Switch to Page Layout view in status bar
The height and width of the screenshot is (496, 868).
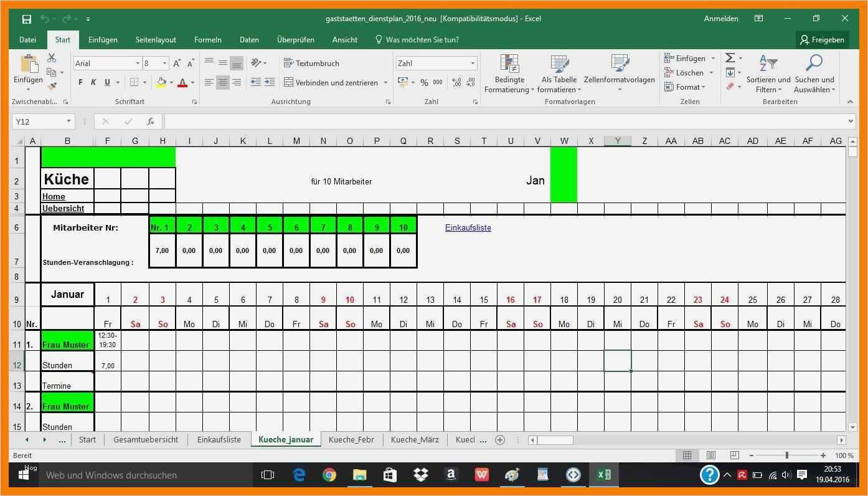pyautogui.click(x=710, y=455)
